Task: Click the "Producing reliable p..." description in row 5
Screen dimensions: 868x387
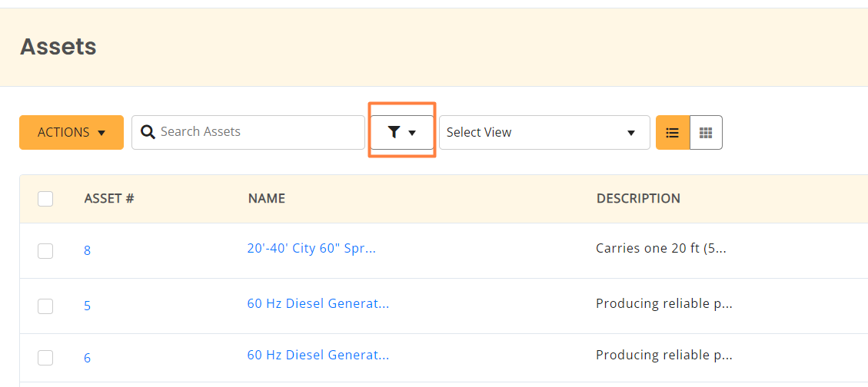Action: [664, 304]
